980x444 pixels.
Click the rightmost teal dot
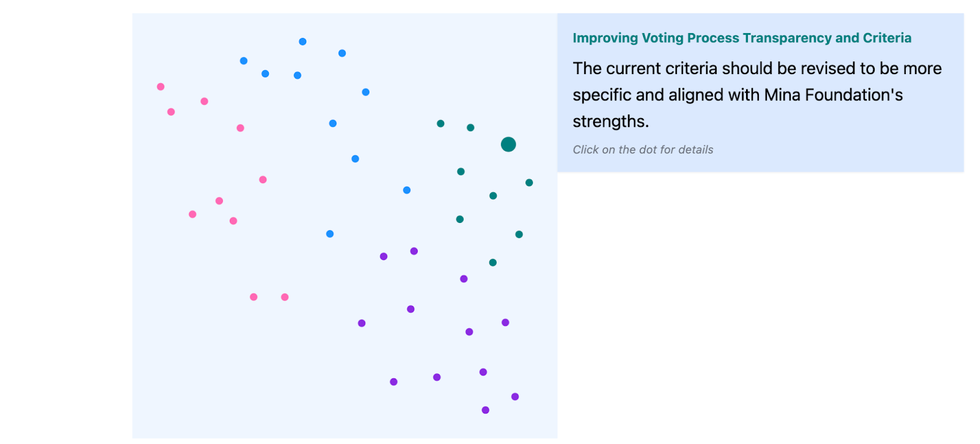point(529,182)
